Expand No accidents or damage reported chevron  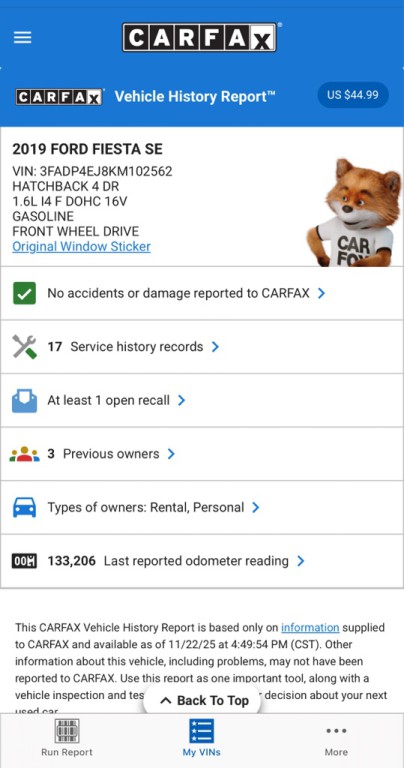tap(321, 293)
